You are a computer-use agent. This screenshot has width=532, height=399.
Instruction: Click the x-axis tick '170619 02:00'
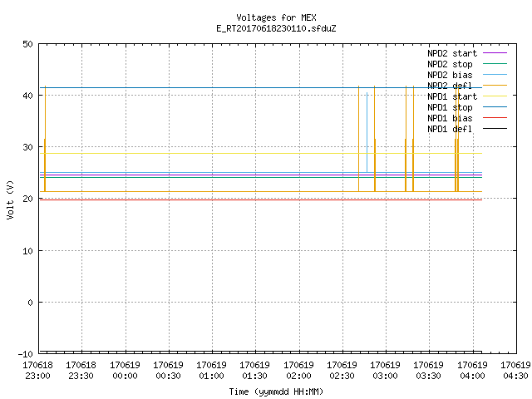(x=298, y=371)
